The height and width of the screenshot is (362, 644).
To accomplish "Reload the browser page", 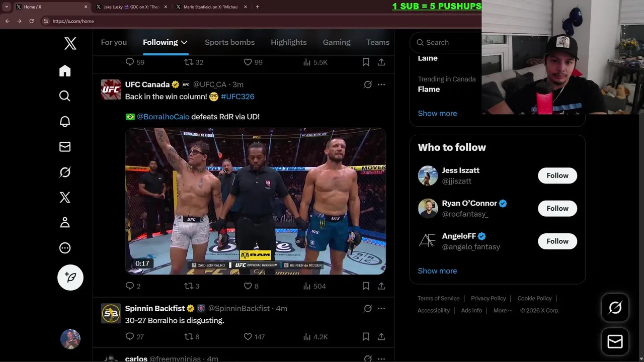I will [x=31, y=21].
